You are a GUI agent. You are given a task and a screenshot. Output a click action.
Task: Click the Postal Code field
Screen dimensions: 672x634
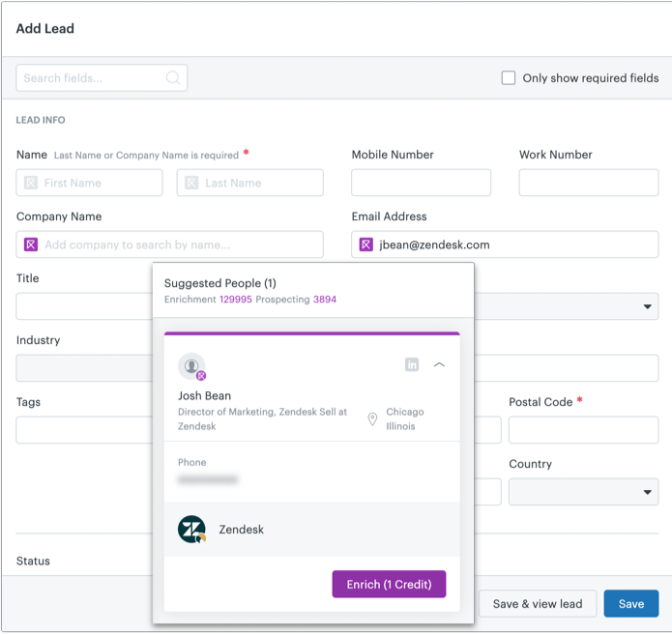pyautogui.click(x=583, y=430)
